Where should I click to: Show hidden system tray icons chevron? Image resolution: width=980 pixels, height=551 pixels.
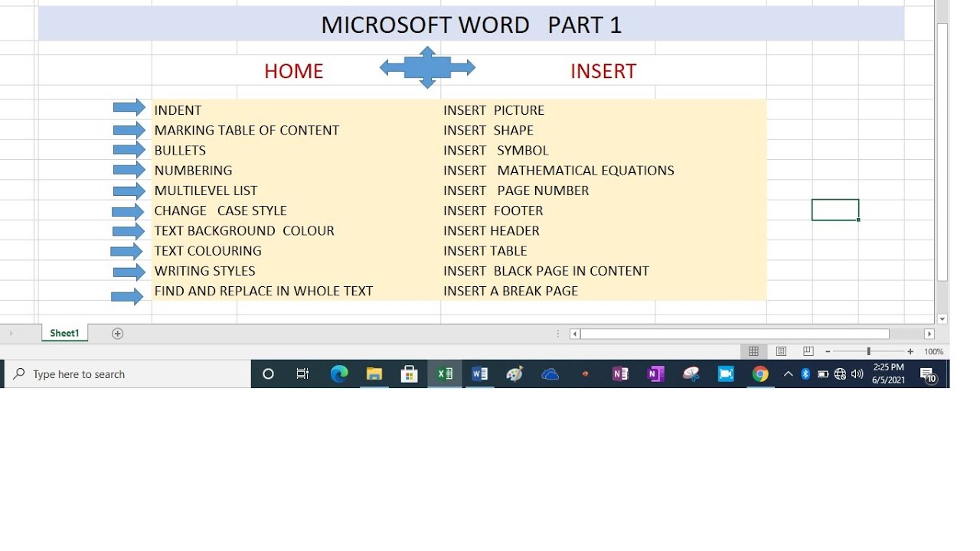[788, 374]
